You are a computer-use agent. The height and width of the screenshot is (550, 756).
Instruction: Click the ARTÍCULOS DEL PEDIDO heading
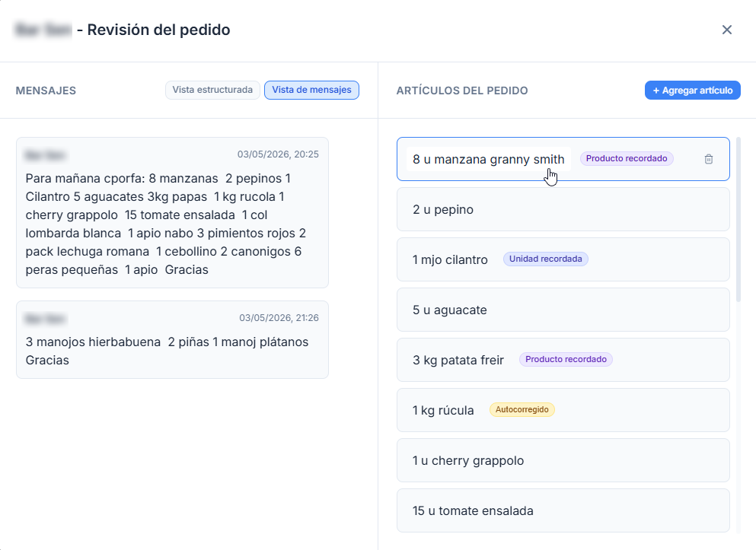(462, 91)
